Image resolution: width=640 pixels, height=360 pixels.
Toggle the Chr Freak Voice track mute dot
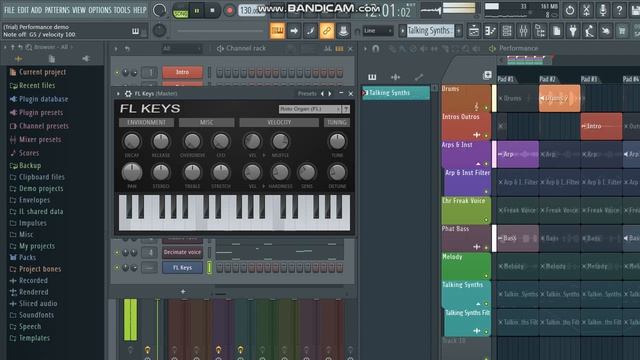point(486,220)
